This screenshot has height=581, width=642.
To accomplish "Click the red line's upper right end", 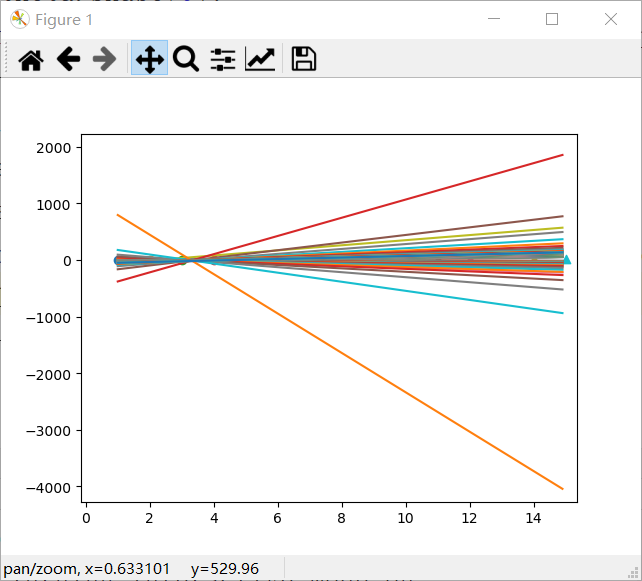I will [560, 156].
